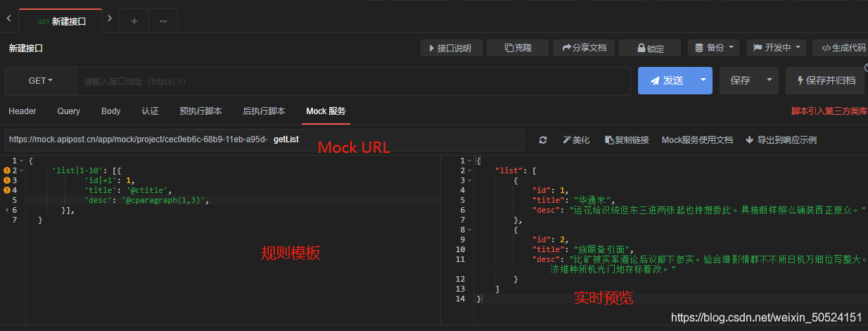Collapse "list" fold arrow in preview line 2
Screen dimensions: 868x331
pos(470,170)
